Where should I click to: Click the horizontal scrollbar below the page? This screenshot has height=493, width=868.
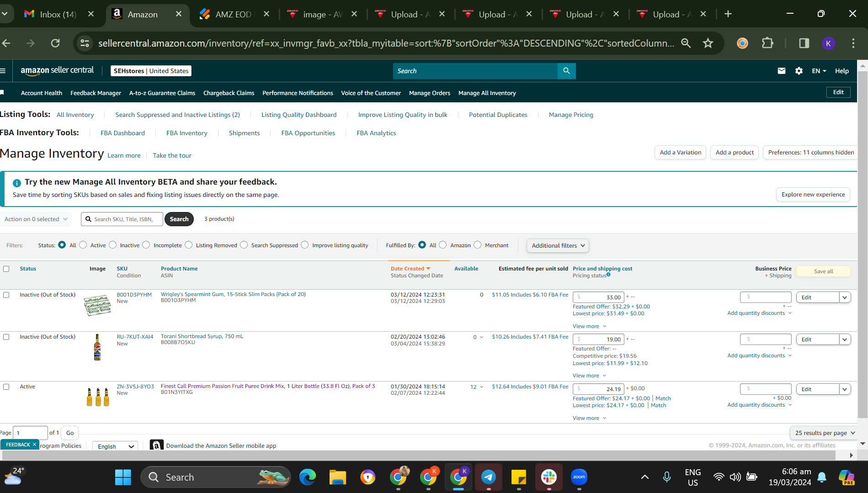tap(418, 455)
